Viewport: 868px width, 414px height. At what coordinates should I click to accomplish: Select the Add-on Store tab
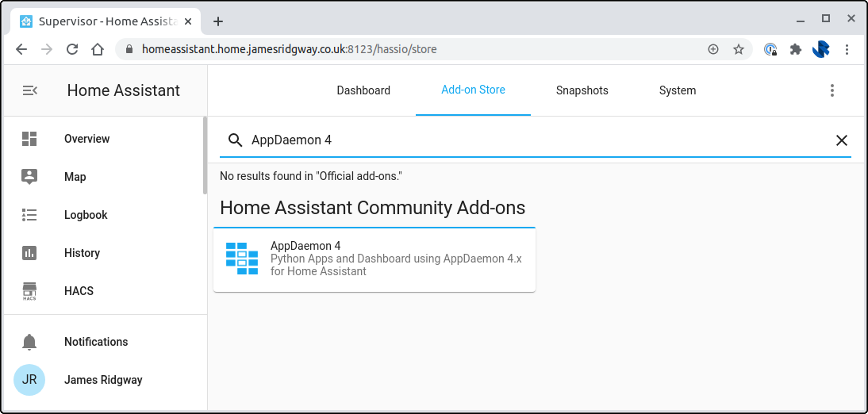pos(474,90)
